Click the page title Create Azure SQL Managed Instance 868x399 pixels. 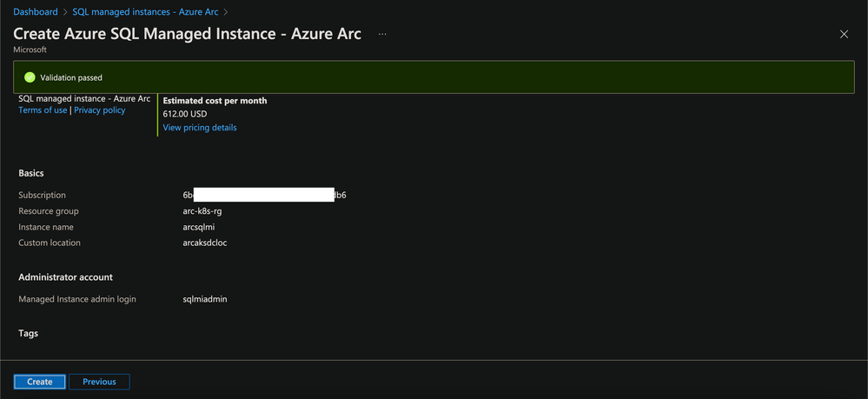click(187, 34)
